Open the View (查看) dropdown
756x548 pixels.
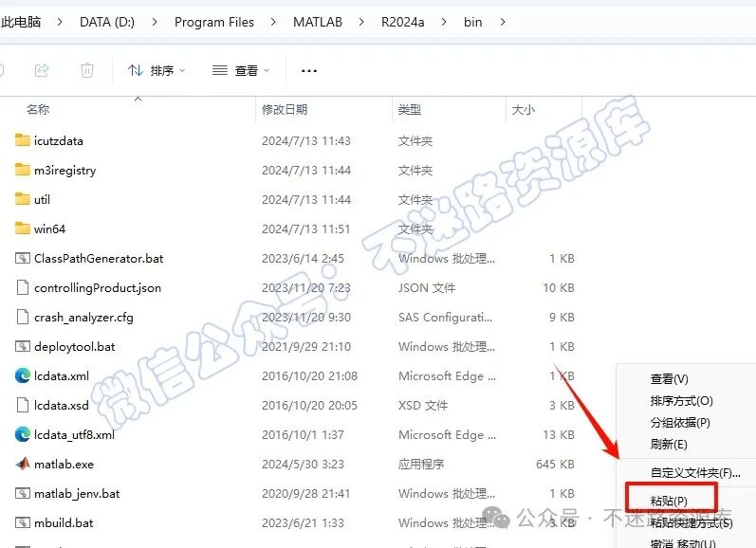241,70
